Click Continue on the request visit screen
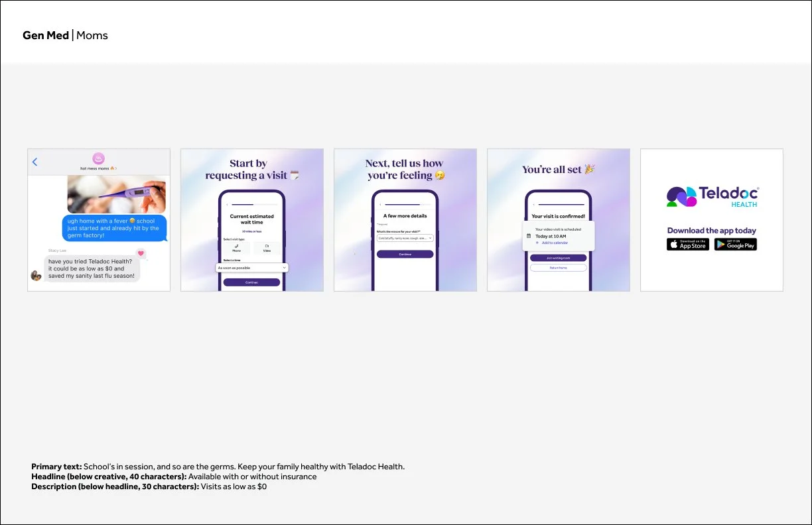 (x=251, y=282)
